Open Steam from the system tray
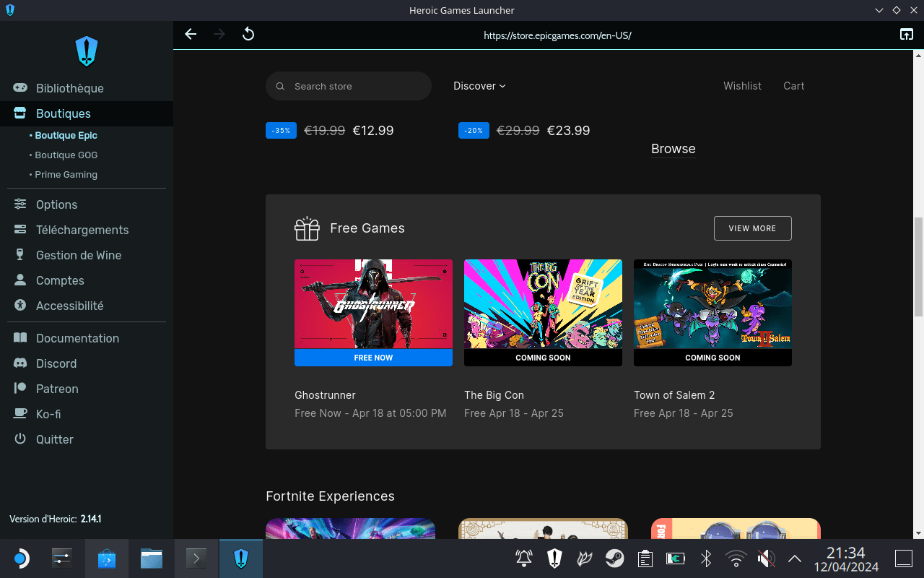 (x=614, y=558)
